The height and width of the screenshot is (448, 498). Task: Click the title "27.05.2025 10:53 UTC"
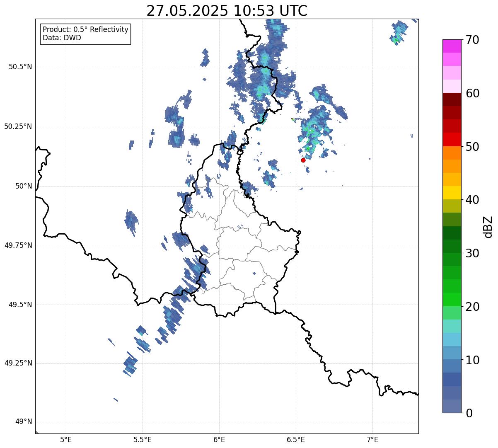(227, 11)
